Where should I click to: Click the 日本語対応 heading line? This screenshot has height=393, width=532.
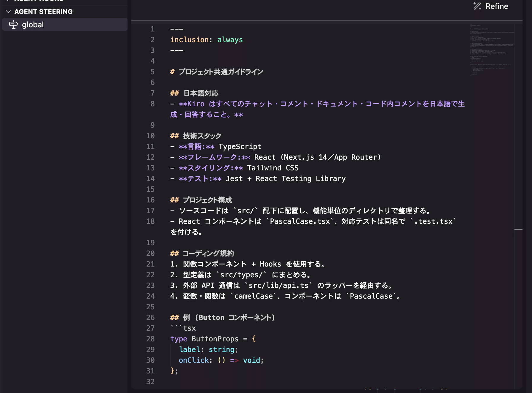click(201, 93)
